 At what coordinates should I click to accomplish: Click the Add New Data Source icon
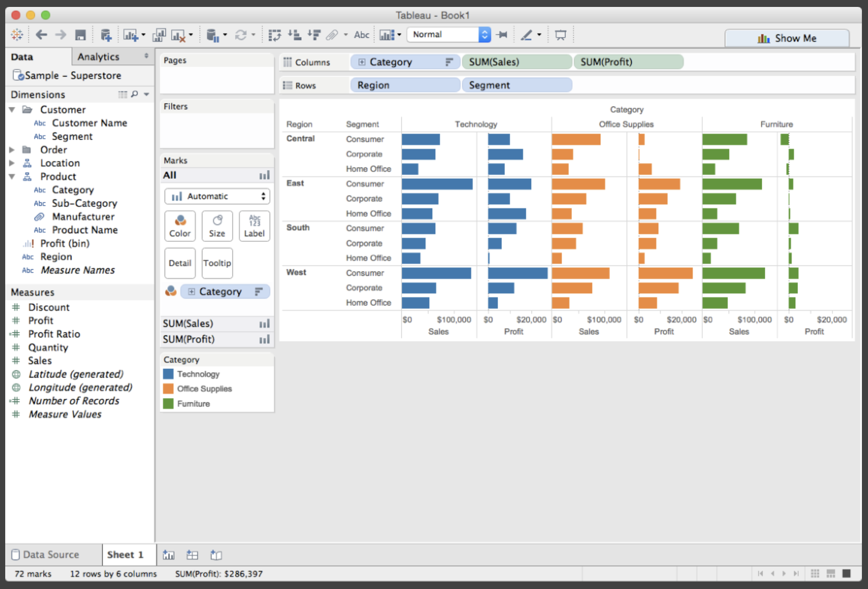(x=106, y=35)
